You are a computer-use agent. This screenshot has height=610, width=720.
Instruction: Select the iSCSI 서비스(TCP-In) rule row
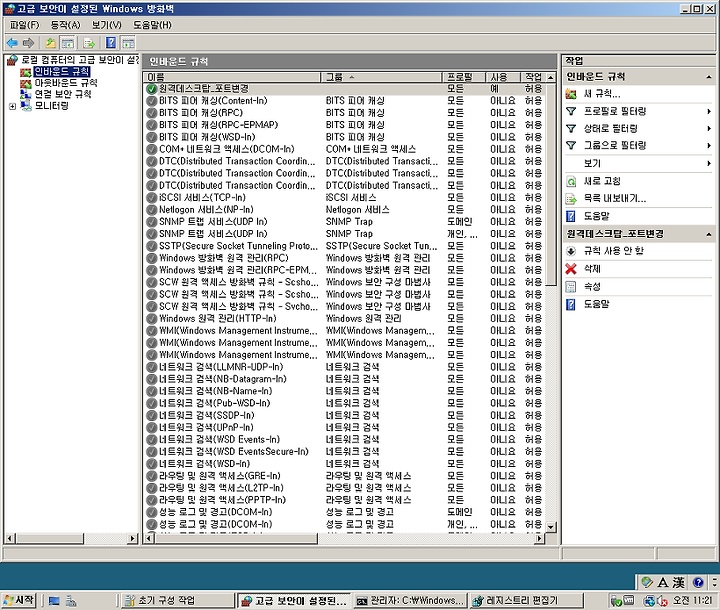coord(345,198)
